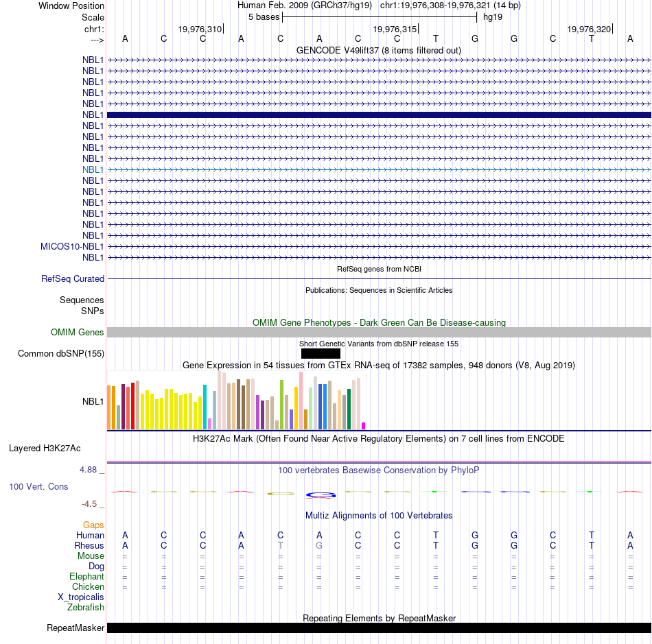The width and height of the screenshot is (652, 644).
Task: Select the Chicken alignment row label
Action: coord(88,586)
